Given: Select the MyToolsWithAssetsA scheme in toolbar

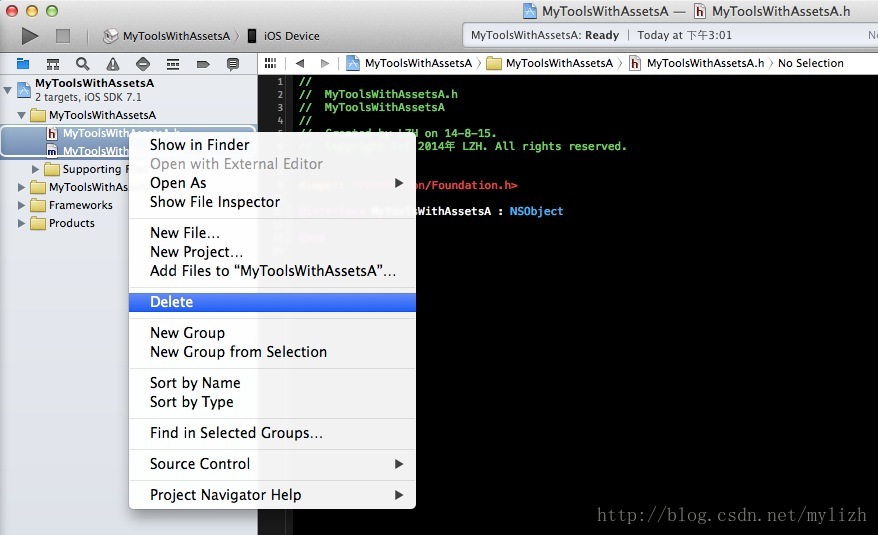Looking at the screenshot, I should (x=167, y=36).
